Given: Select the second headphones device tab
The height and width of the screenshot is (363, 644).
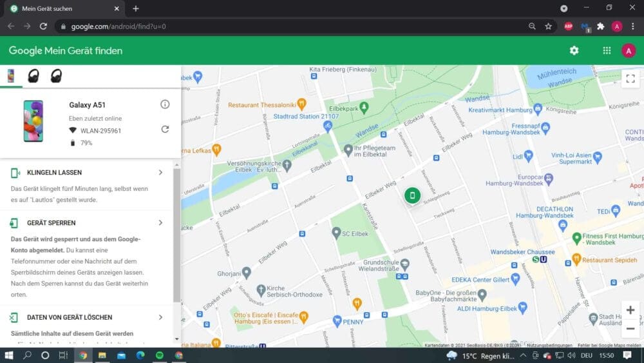Looking at the screenshot, I should tap(56, 76).
